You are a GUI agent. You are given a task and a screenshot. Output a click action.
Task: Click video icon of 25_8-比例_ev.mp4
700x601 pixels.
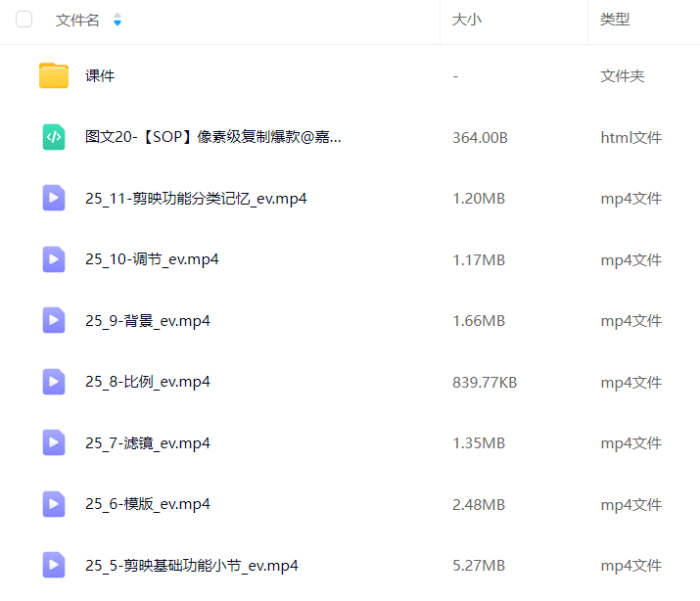[54, 382]
